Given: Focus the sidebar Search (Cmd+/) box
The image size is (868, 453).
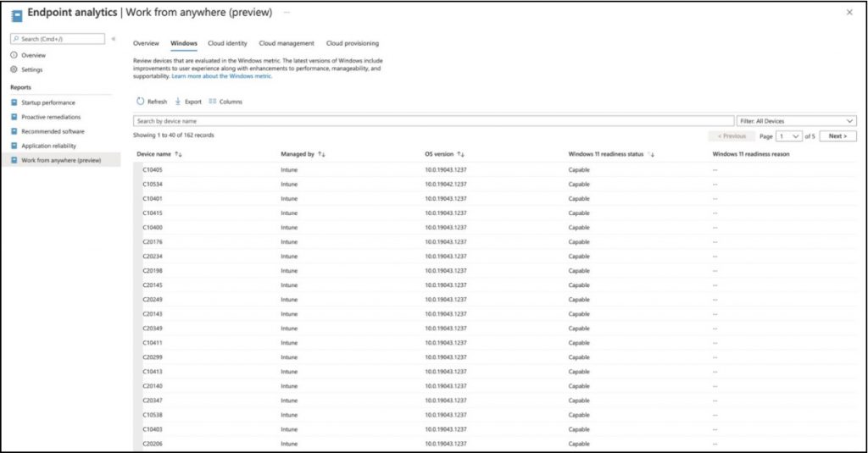Looking at the screenshot, I should pos(58,39).
